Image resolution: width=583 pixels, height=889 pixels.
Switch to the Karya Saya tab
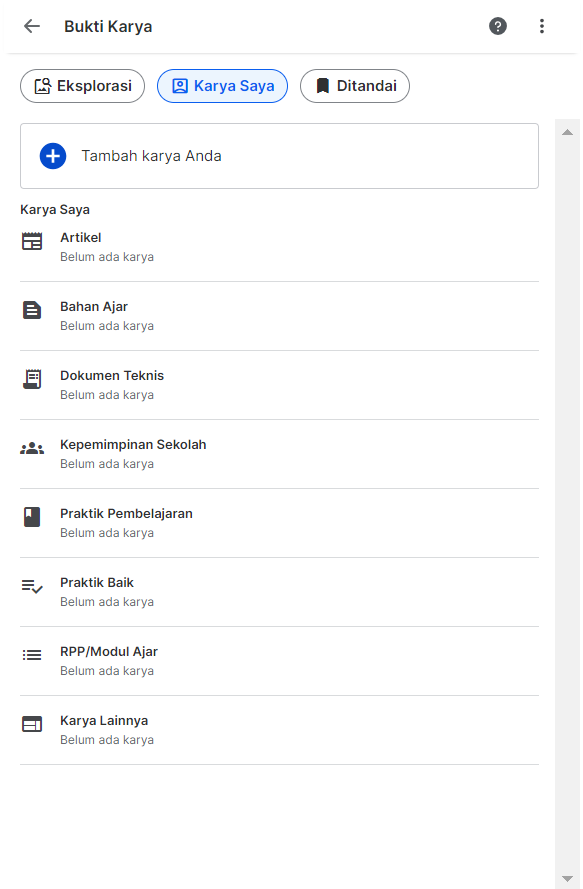point(222,86)
